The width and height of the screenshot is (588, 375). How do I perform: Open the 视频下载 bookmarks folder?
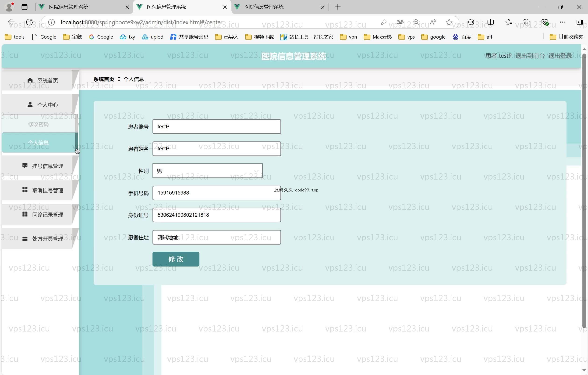click(259, 37)
